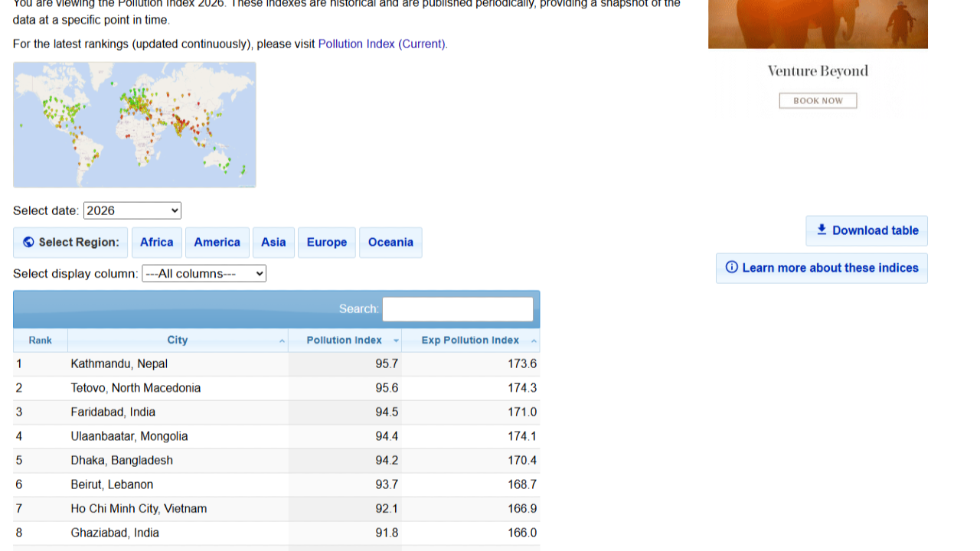This screenshot has width=980, height=551.
Task: Click Book Now in the Venture Beyond ad
Action: (x=818, y=100)
